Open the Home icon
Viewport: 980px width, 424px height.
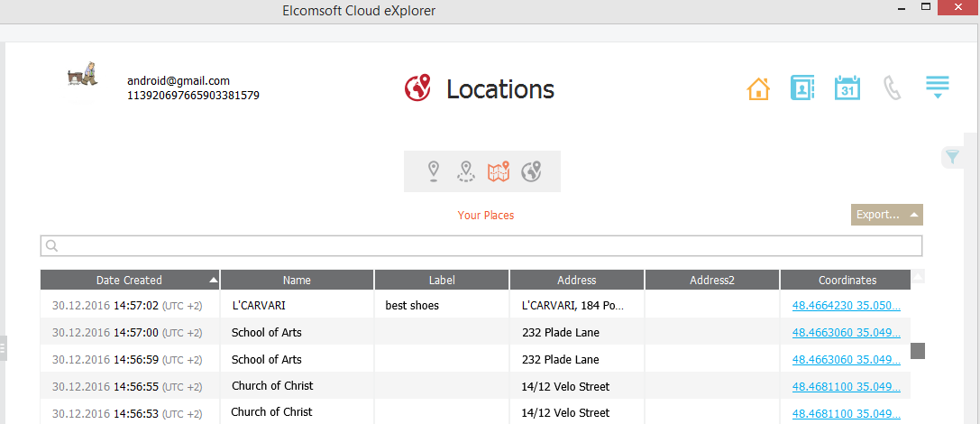(758, 89)
